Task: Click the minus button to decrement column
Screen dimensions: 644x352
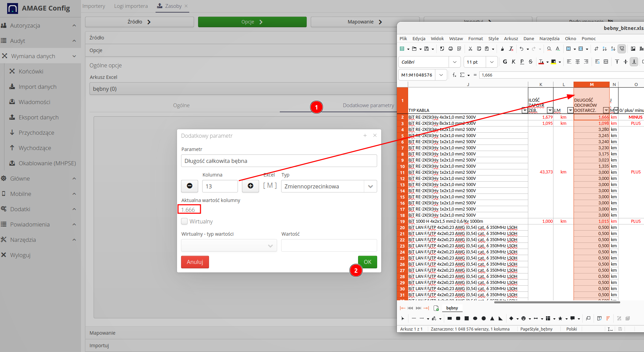Action: pyautogui.click(x=190, y=186)
